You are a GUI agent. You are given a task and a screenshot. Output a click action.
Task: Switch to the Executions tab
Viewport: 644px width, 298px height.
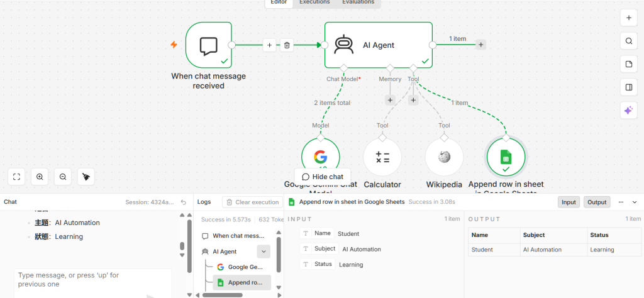click(x=314, y=2)
